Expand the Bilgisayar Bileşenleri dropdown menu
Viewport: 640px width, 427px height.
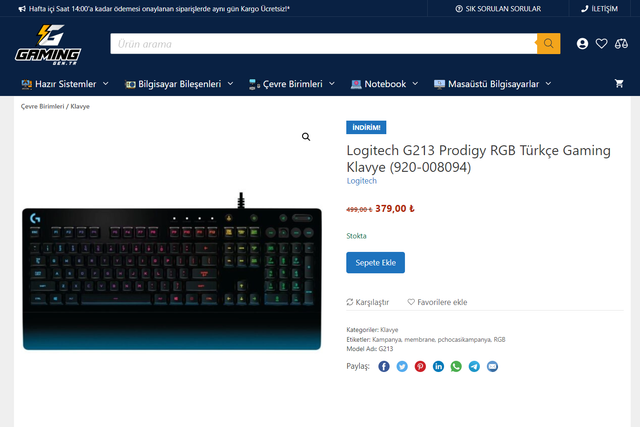[x=179, y=84]
